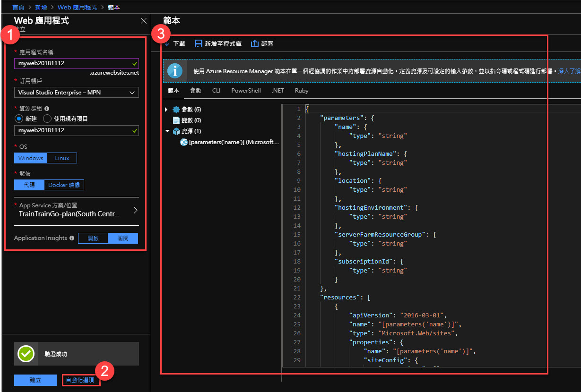
Task: Click the info icon next to 資源群組
Action: coord(47,108)
